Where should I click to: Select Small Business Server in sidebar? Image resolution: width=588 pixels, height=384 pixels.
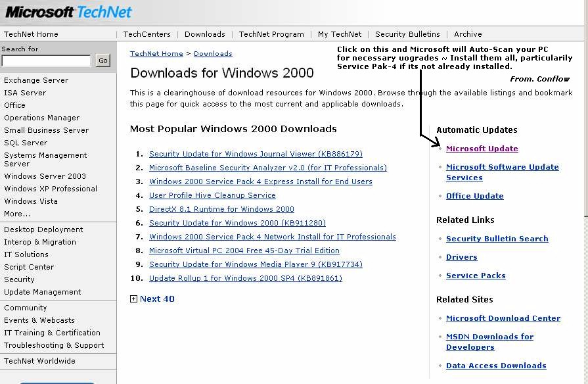[x=46, y=130]
